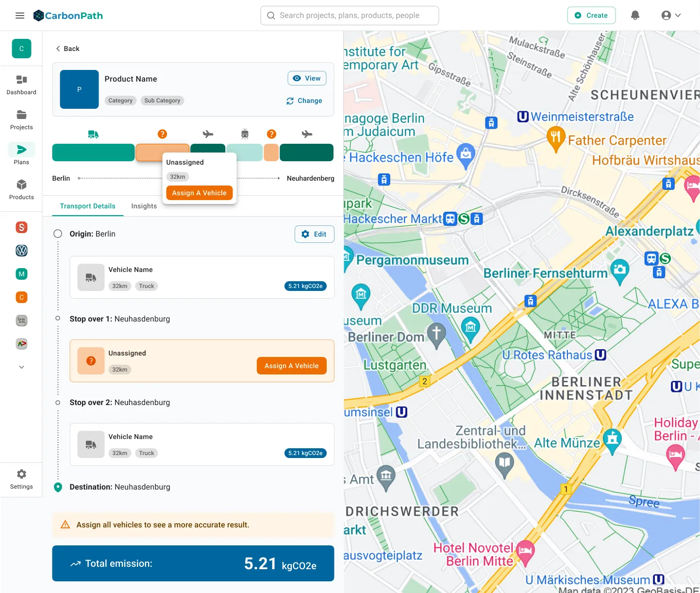Click the Category tag
The width and height of the screenshot is (700, 593).
click(120, 101)
